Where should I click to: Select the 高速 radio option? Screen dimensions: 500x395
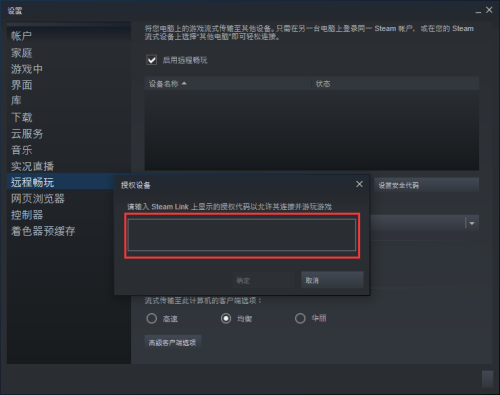[152, 318]
